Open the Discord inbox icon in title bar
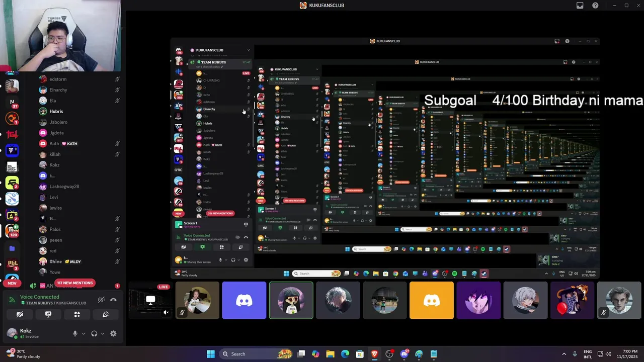 pyautogui.click(x=580, y=6)
